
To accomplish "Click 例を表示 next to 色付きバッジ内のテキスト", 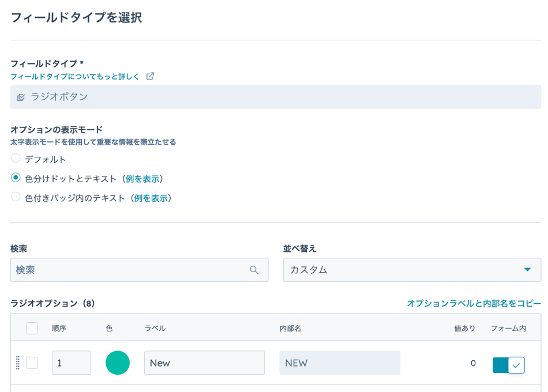I will coord(151,198).
